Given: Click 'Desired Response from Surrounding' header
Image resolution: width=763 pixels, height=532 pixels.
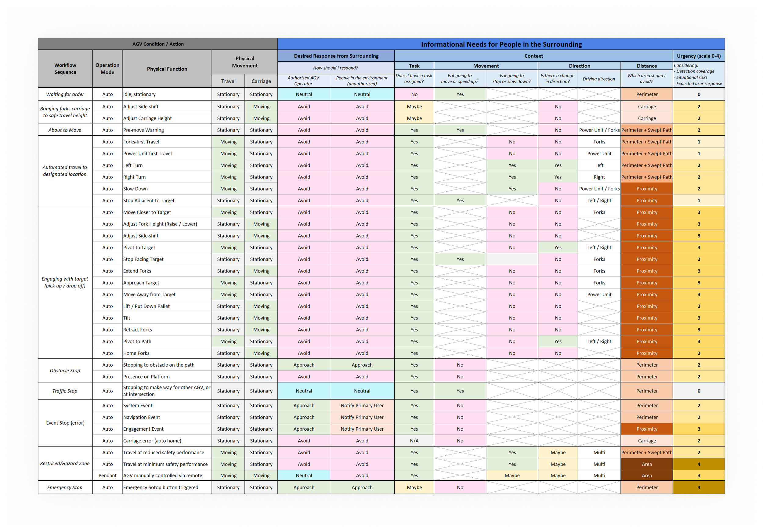Looking at the screenshot, I should point(336,56).
